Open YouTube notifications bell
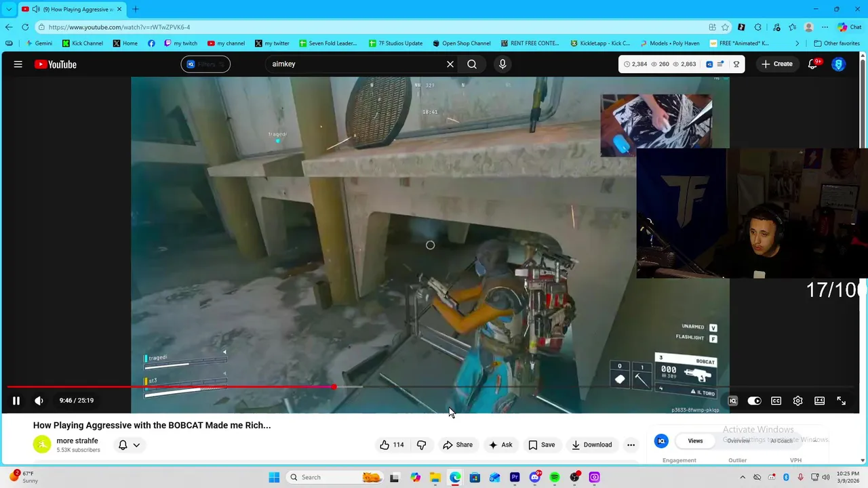The width and height of the screenshot is (868, 488). click(813, 64)
